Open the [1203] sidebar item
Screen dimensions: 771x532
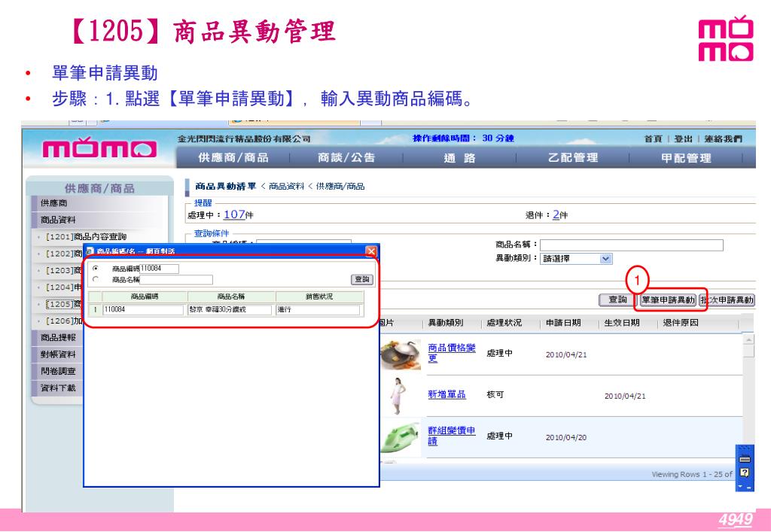pyautogui.click(x=63, y=270)
